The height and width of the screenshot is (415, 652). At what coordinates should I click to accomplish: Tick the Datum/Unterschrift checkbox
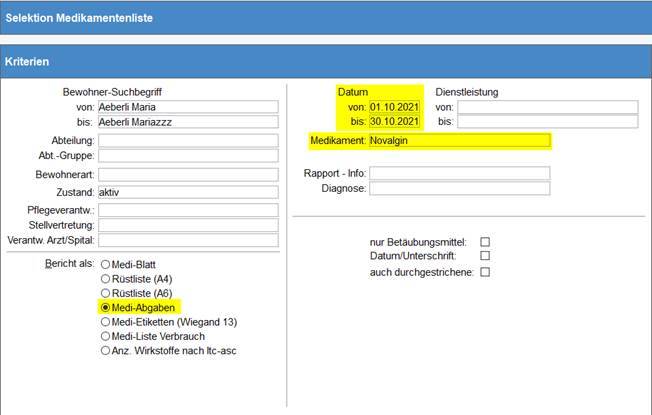(x=485, y=255)
